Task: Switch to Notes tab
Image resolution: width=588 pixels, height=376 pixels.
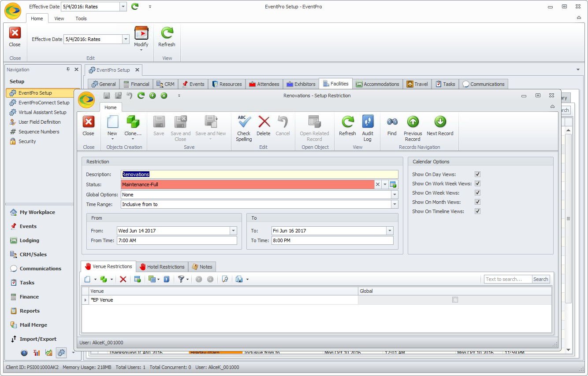Action: (x=202, y=267)
